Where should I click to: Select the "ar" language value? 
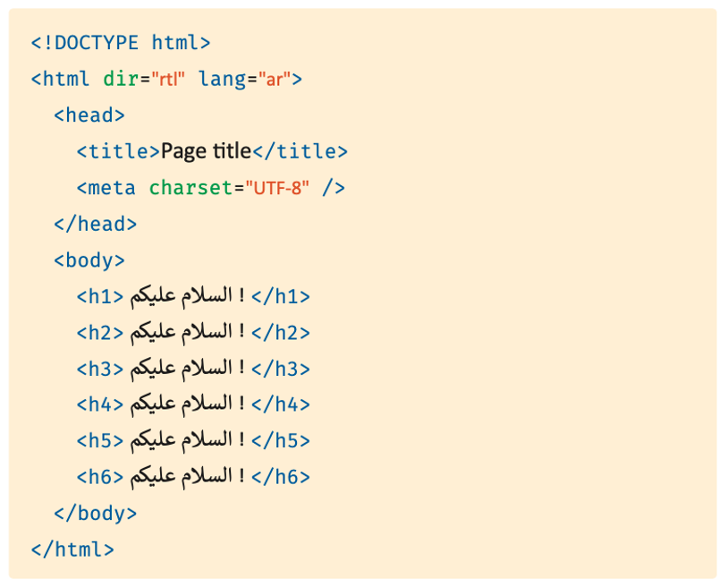[x=275, y=79]
